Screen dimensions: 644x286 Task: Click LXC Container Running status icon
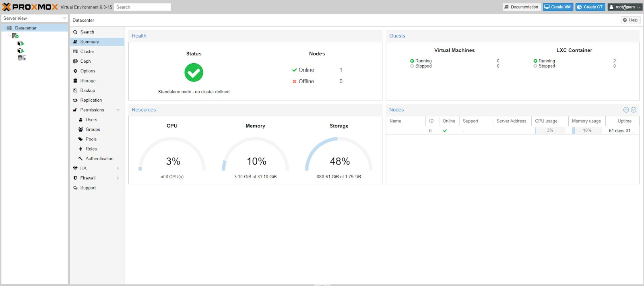click(x=535, y=61)
